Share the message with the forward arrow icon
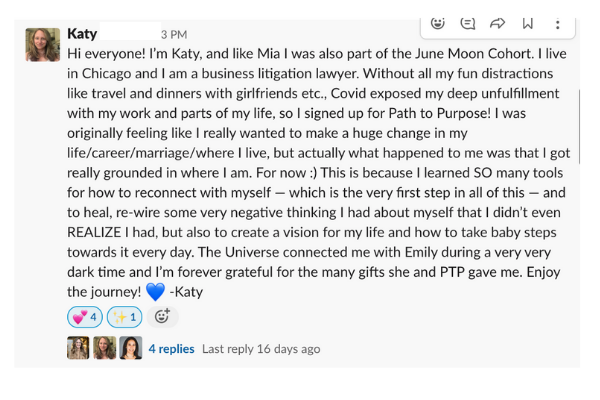The image size is (600, 400). (497, 23)
